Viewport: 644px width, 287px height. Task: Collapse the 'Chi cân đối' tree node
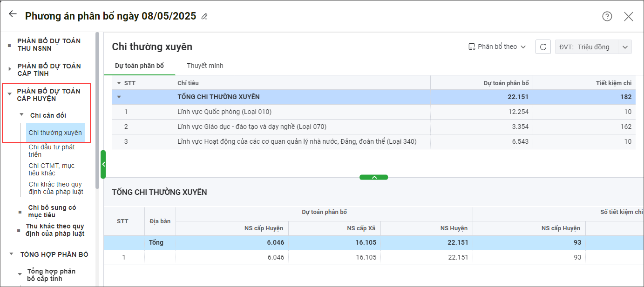pos(21,114)
